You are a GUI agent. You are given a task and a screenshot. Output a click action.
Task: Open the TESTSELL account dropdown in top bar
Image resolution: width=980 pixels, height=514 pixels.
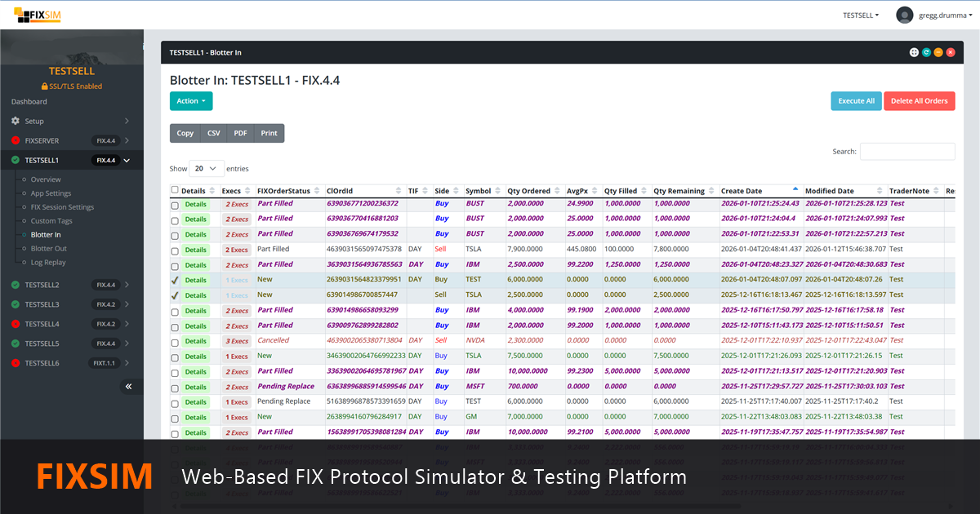861,15
